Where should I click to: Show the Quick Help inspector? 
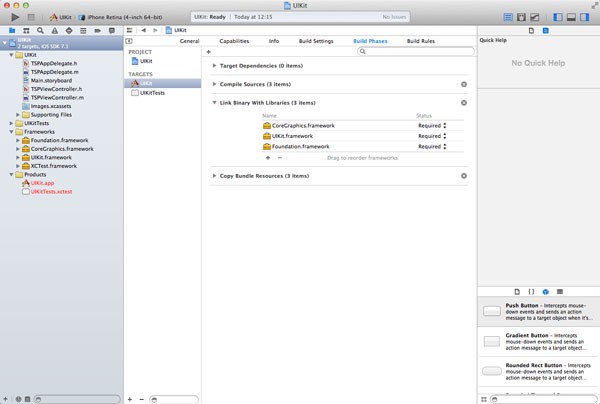[546, 31]
